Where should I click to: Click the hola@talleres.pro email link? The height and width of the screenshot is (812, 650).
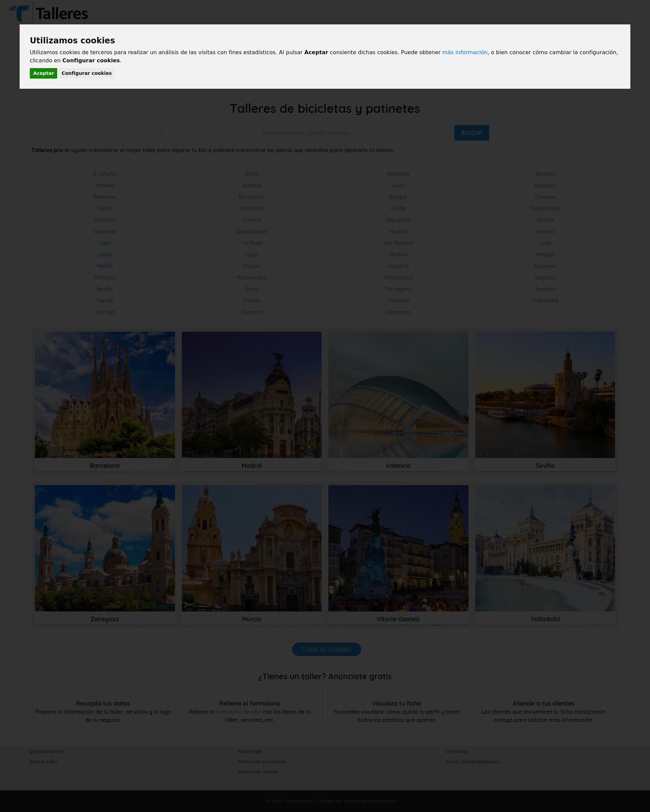pos(480,762)
